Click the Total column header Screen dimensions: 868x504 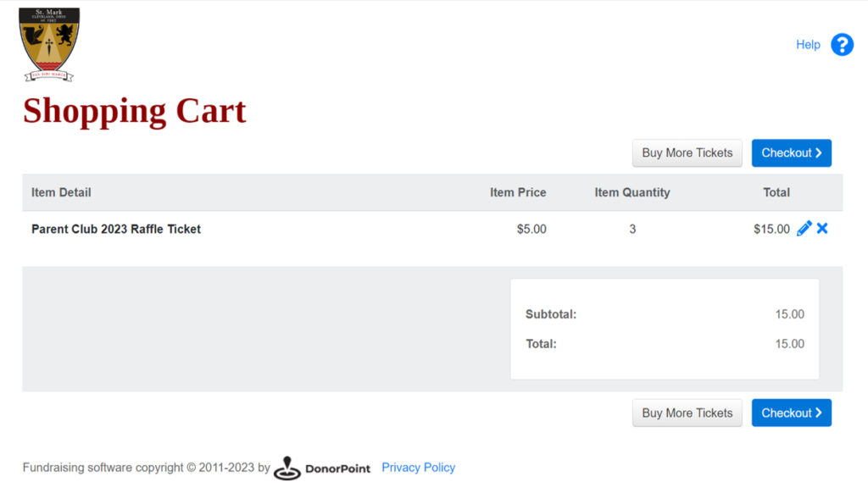pyautogui.click(x=776, y=192)
